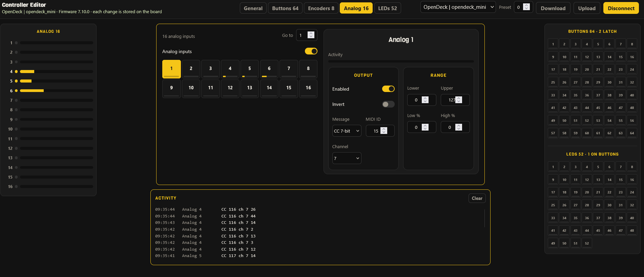Click the Analog 1 activity bar

click(x=401, y=61)
